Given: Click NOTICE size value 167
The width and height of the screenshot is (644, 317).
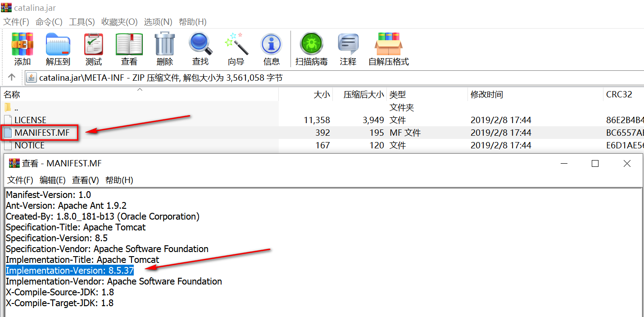Looking at the screenshot, I should (322, 145).
